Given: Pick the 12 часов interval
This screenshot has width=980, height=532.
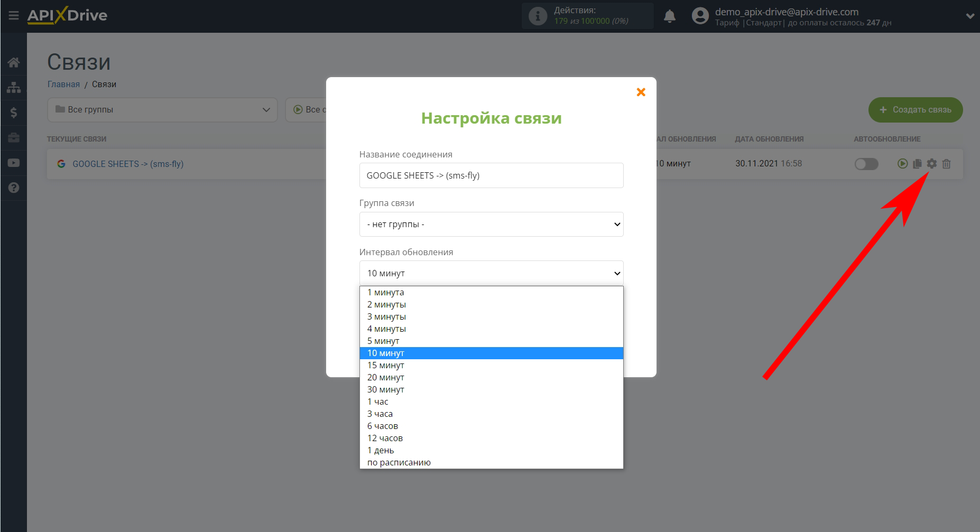Looking at the screenshot, I should 491,438.
